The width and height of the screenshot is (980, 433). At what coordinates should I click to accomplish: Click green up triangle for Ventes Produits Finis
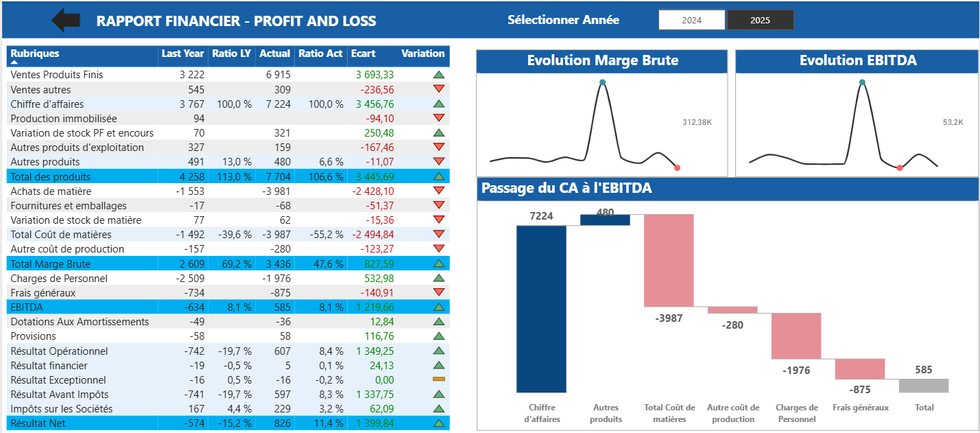click(439, 74)
